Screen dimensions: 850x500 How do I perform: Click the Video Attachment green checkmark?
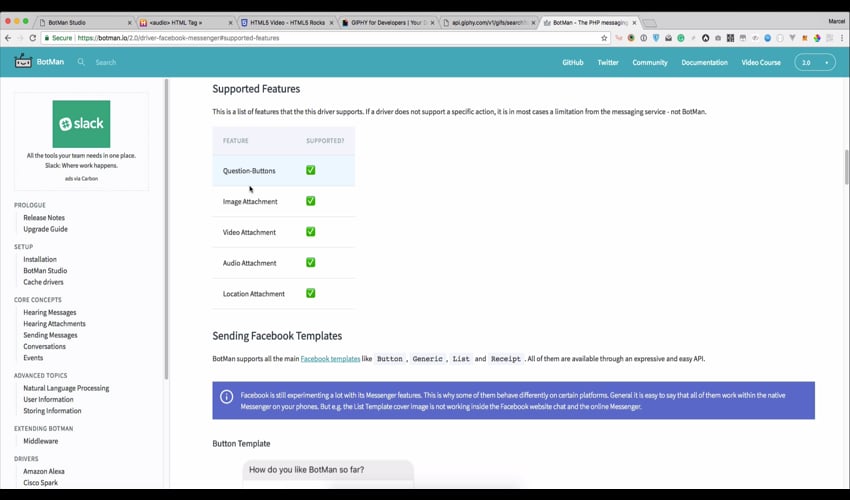311,232
